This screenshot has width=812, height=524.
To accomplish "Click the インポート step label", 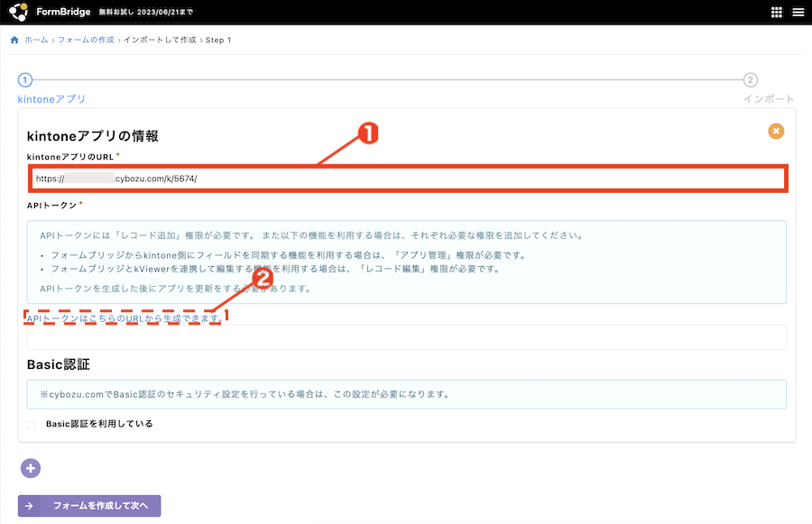I will click(x=769, y=99).
